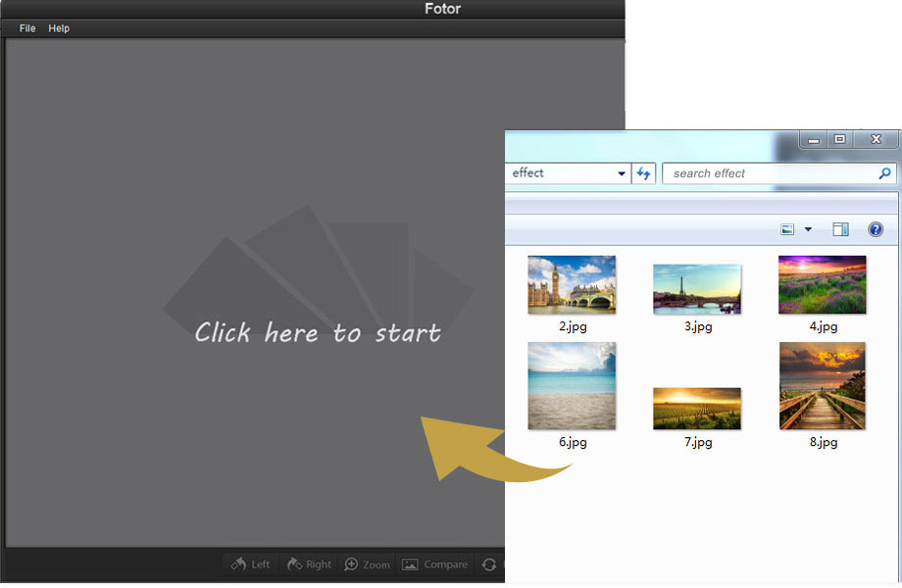Viewport: 902px width, 588px height.
Task: Select the 8.jpg boardwalk thumbnail
Action: (x=822, y=386)
